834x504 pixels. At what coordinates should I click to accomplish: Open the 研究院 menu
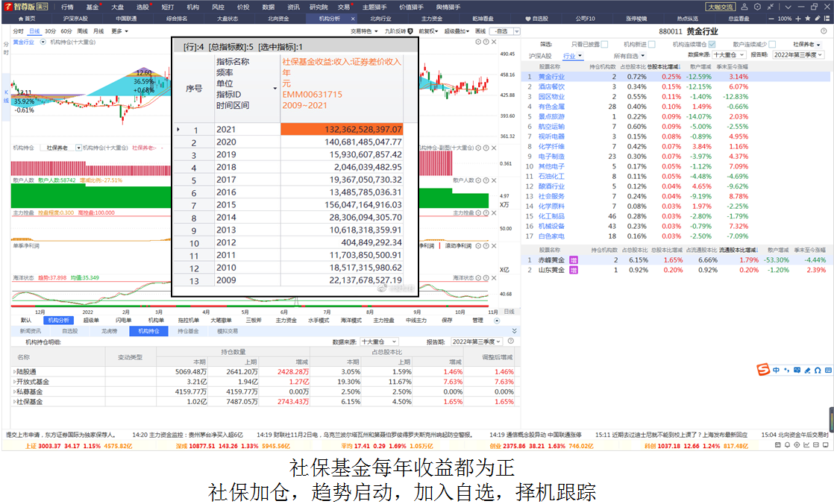pos(319,7)
